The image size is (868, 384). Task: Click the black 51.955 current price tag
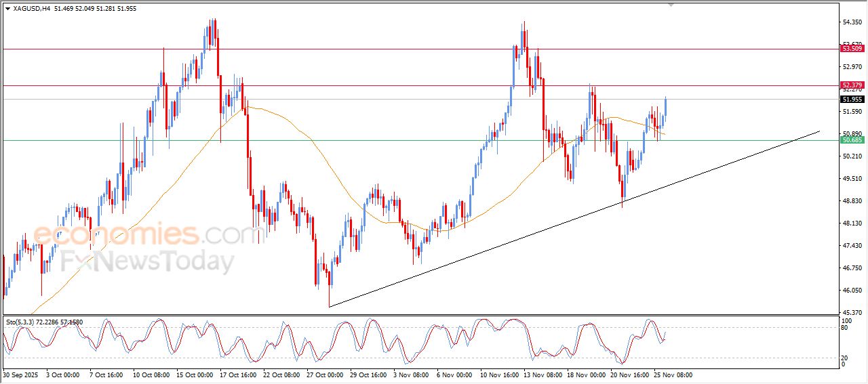point(852,100)
